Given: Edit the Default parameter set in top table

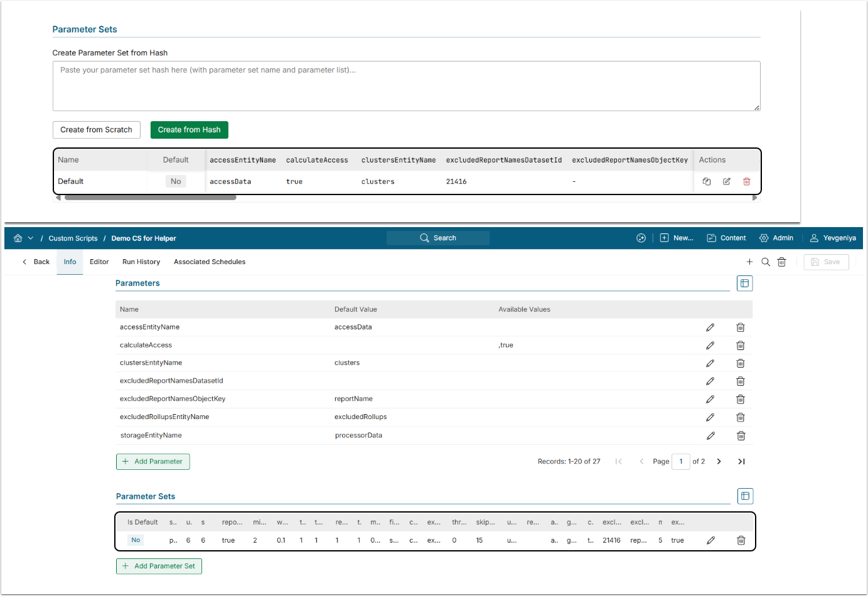Looking at the screenshot, I should [x=727, y=181].
